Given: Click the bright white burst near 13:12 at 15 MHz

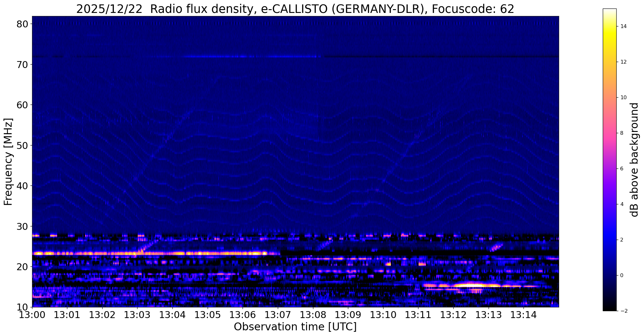Looking at the screenshot, I should tap(470, 286).
